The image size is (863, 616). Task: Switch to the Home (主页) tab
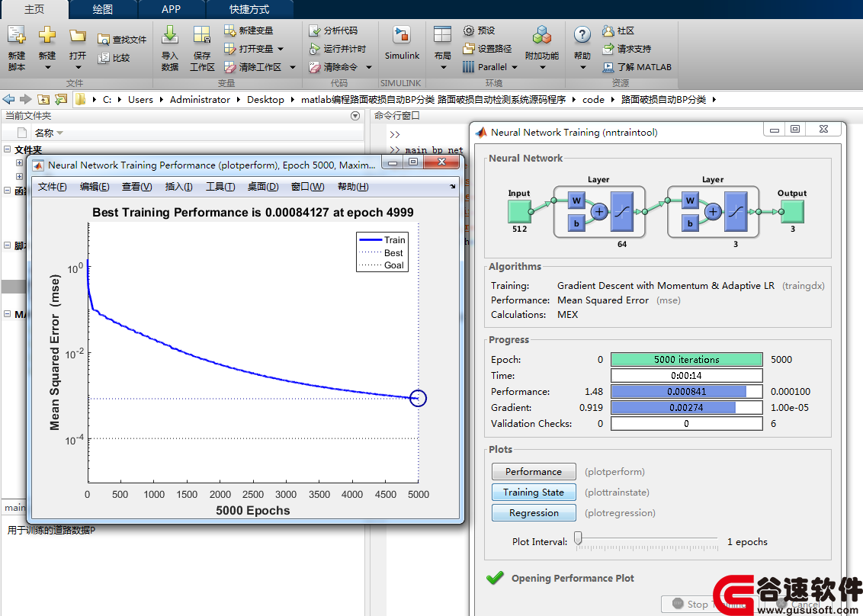(34, 9)
